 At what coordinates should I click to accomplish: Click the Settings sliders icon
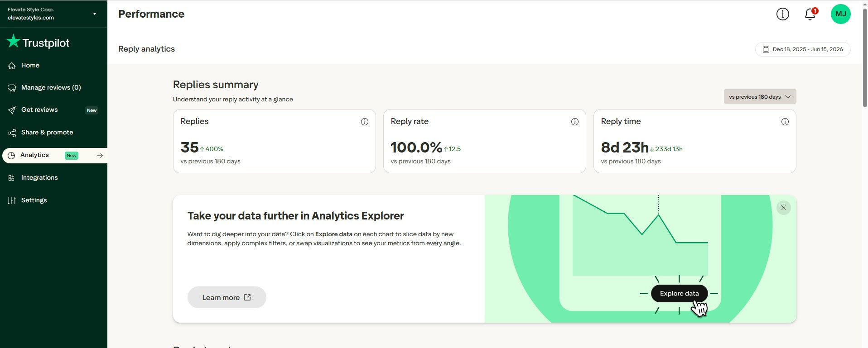pyautogui.click(x=12, y=200)
